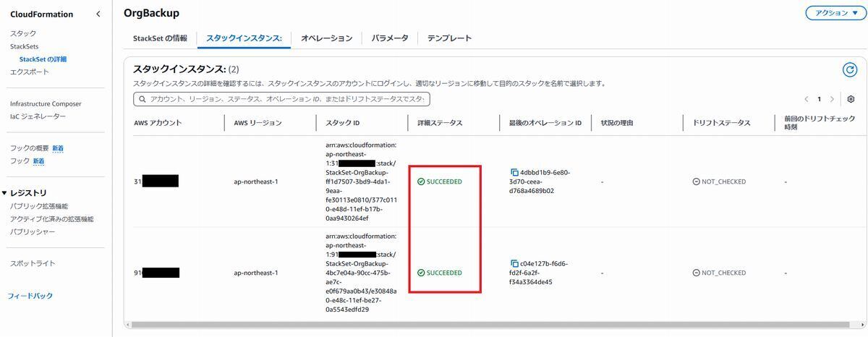
Task: Go to previous page of results
Action: coord(807,99)
